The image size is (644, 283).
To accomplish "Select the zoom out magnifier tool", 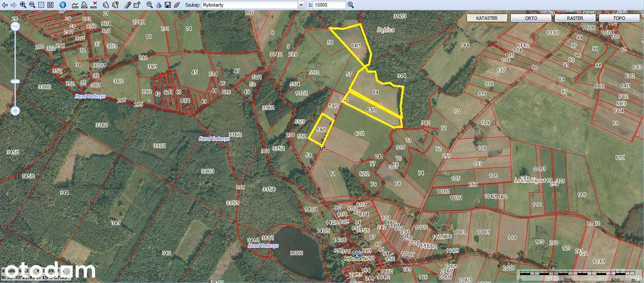I will pos(32,5).
